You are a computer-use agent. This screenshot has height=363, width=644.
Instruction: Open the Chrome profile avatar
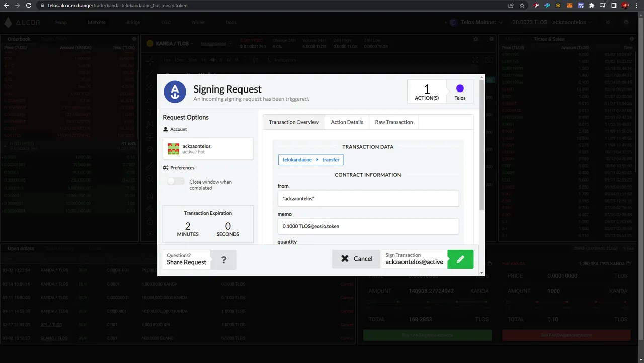626,6
